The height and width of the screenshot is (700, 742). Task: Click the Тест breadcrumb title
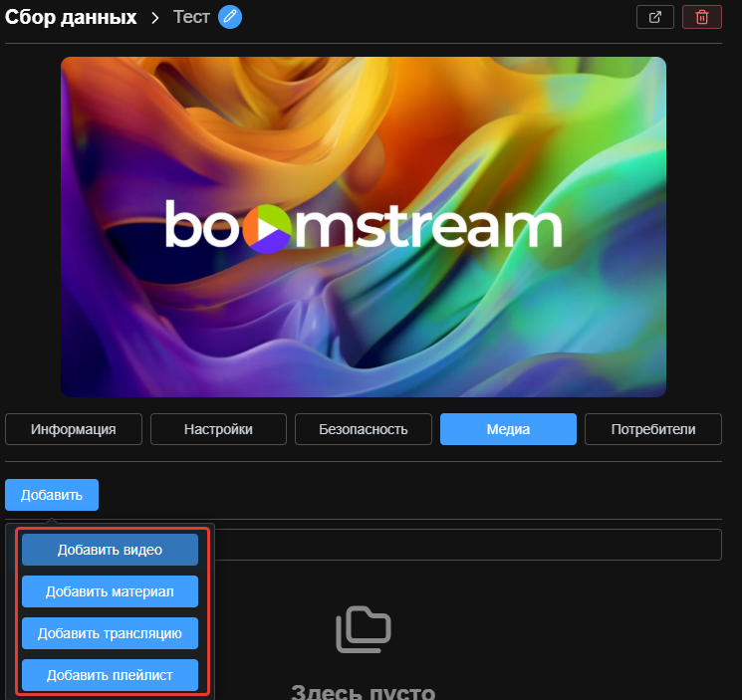point(191,17)
